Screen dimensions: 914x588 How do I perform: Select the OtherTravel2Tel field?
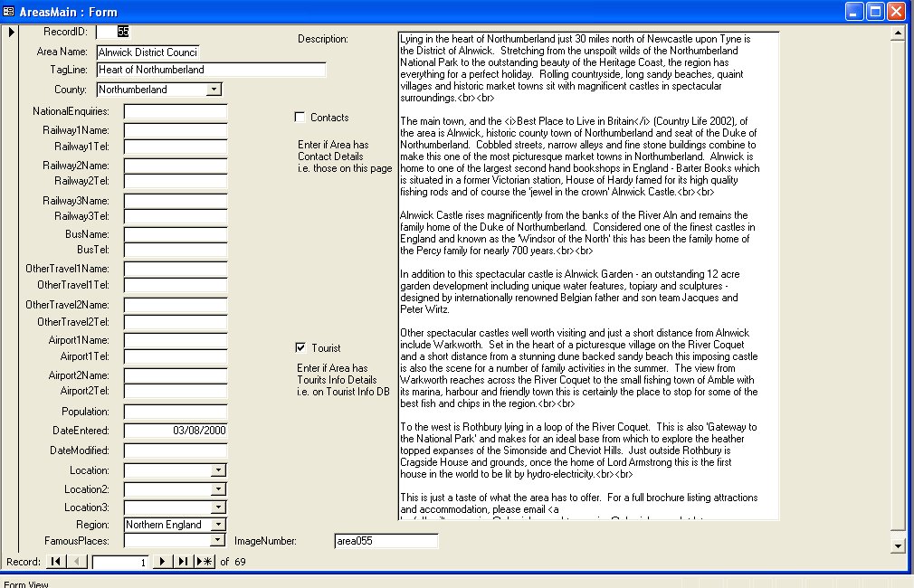[x=176, y=322]
